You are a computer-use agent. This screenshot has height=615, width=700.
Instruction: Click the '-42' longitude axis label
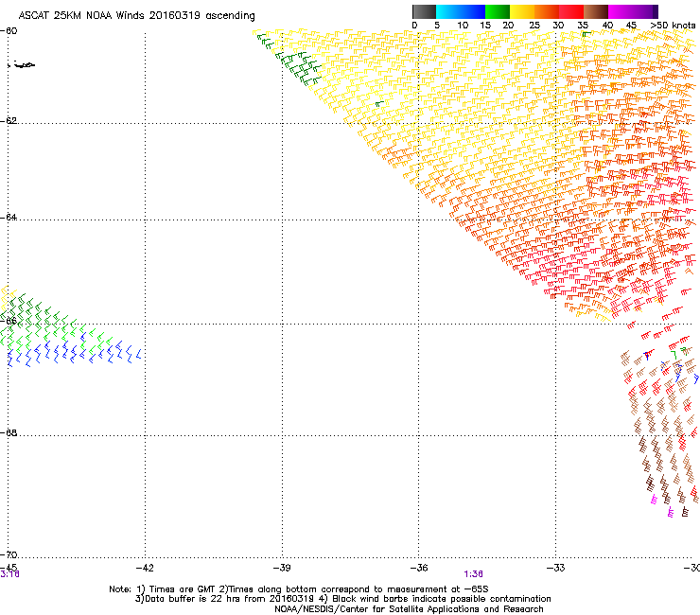click(x=145, y=568)
